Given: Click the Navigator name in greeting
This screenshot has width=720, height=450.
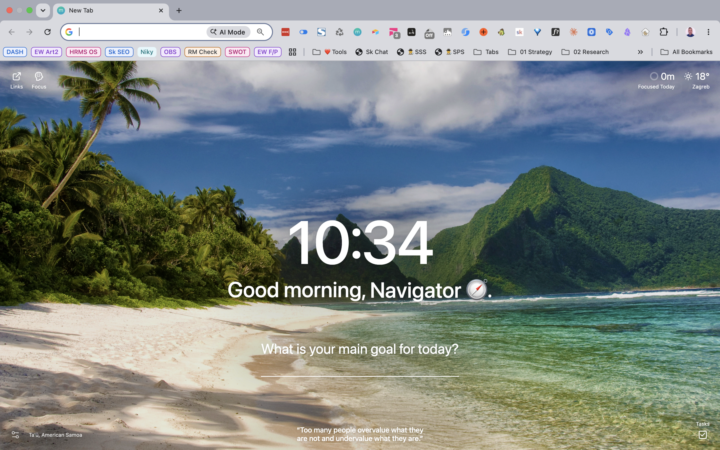Looking at the screenshot, I should coord(415,290).
